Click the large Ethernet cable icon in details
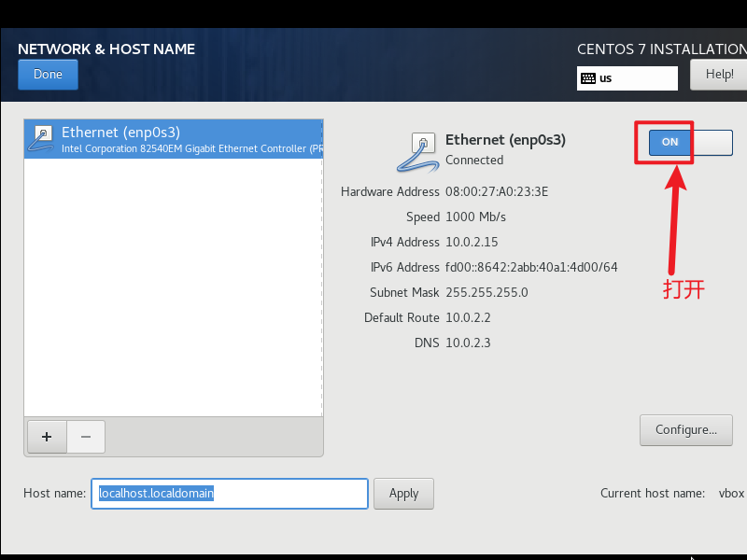The image size is (747, 560). [x=417, y=152]
